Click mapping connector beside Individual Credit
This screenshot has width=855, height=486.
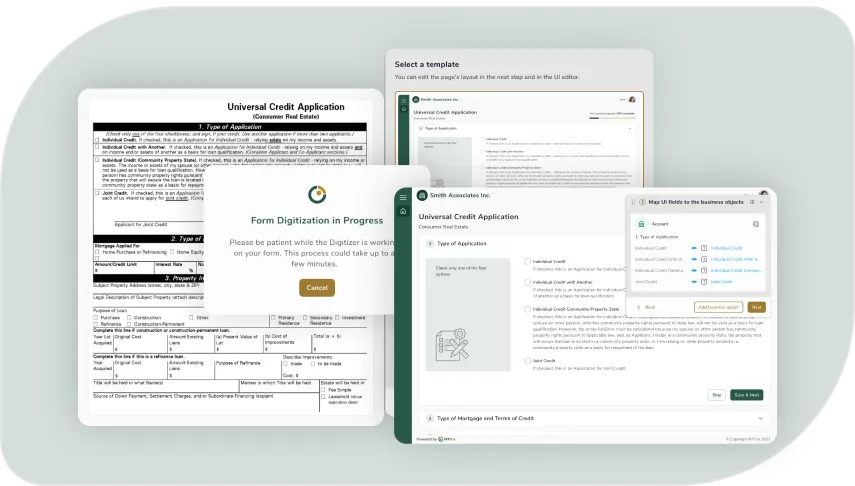coord(694,248)
